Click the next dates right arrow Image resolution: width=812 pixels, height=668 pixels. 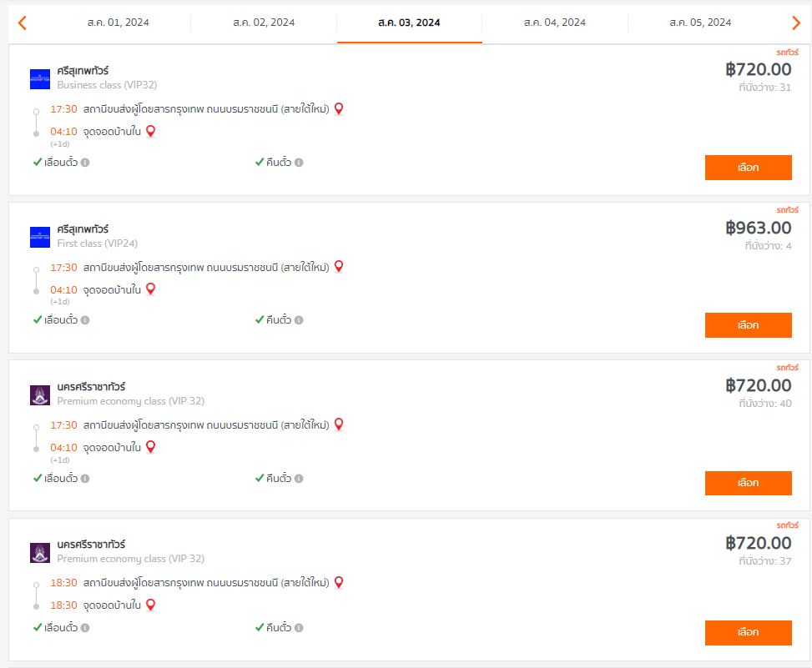point(795,23)
